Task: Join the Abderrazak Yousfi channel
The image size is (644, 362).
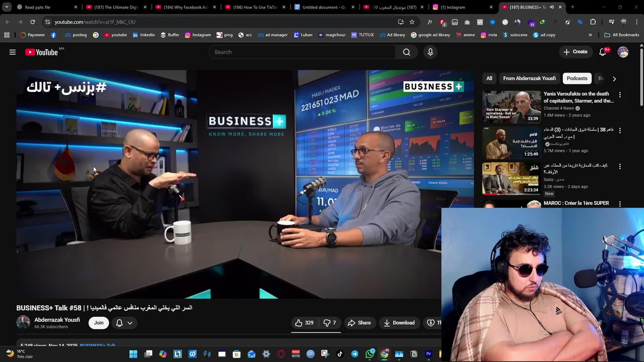Action: (x=99, y=323)
